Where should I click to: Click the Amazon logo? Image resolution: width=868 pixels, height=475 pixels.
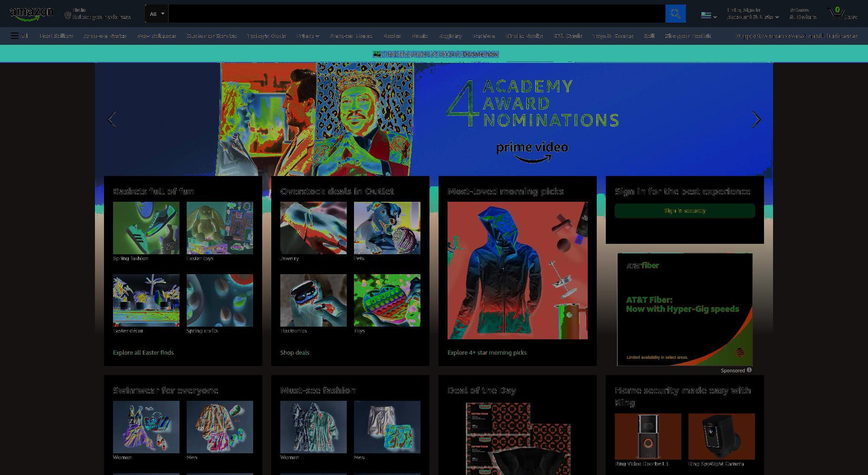point(31,14)
